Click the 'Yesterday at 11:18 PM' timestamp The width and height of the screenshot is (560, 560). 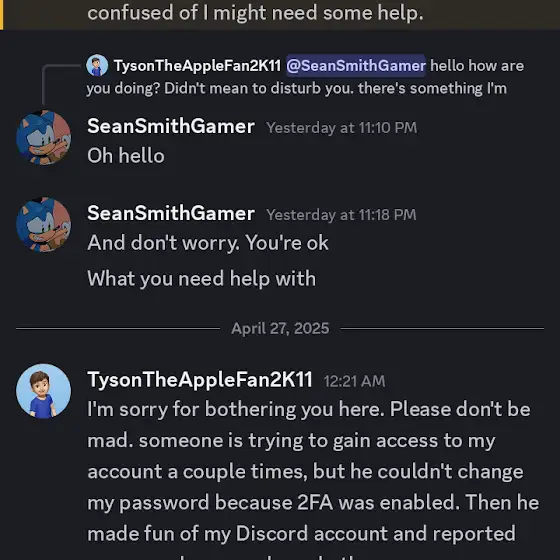pos(341,215)
